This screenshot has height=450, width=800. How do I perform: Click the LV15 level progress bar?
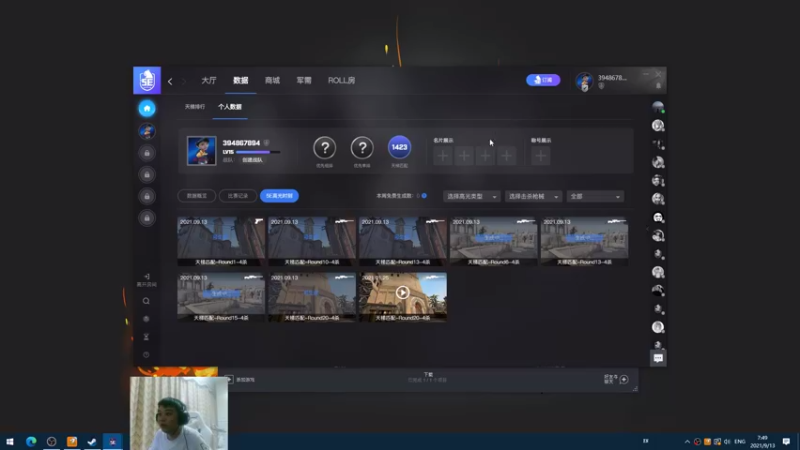click(258, 152)
